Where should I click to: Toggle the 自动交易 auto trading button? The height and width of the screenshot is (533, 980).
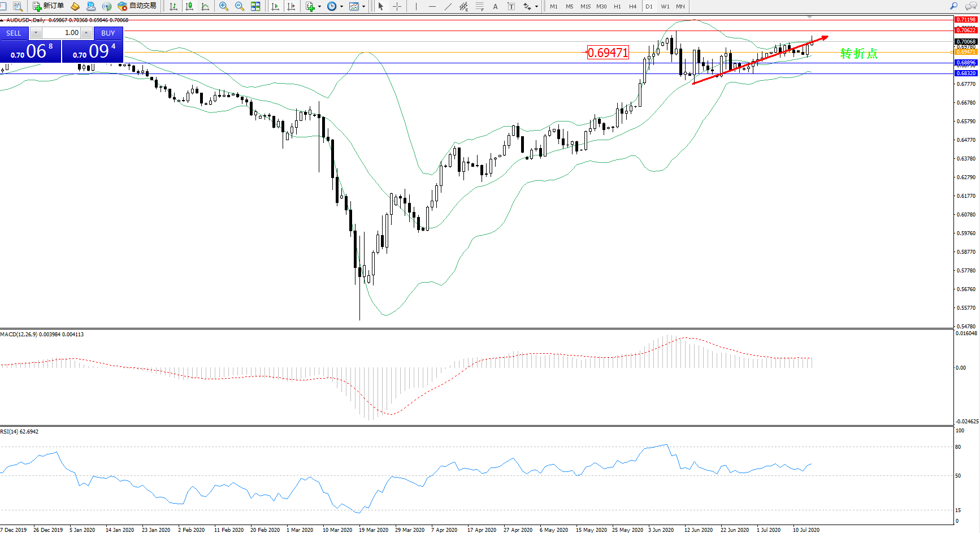tap(137, 6)
